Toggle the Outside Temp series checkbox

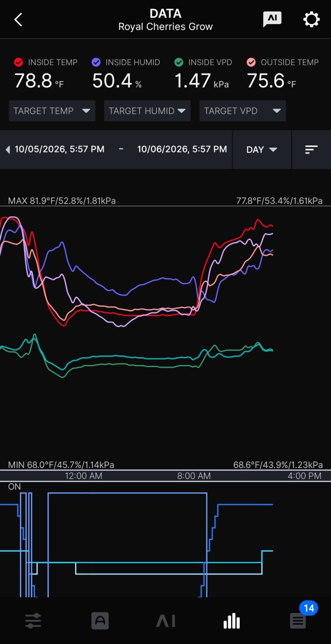point(251,62)
